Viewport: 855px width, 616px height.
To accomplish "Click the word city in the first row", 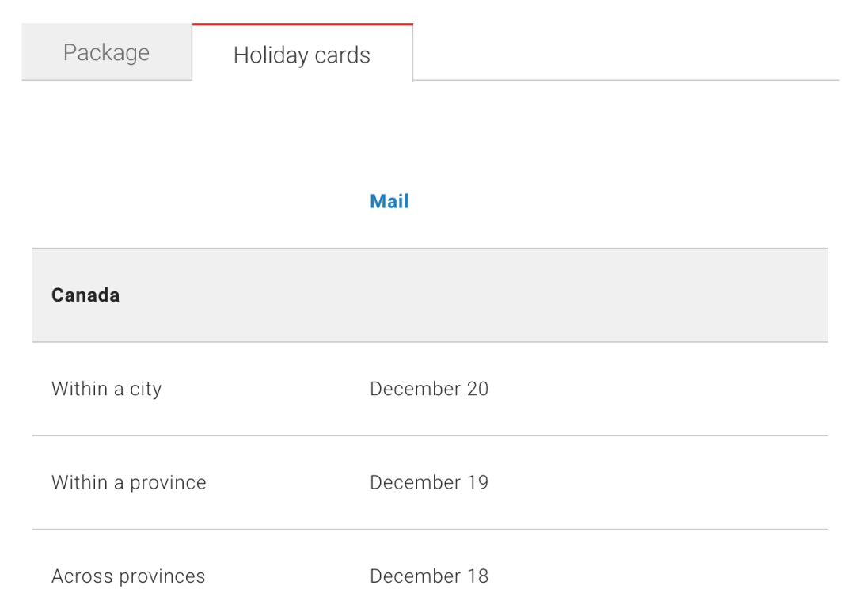I will click(146, 390).
